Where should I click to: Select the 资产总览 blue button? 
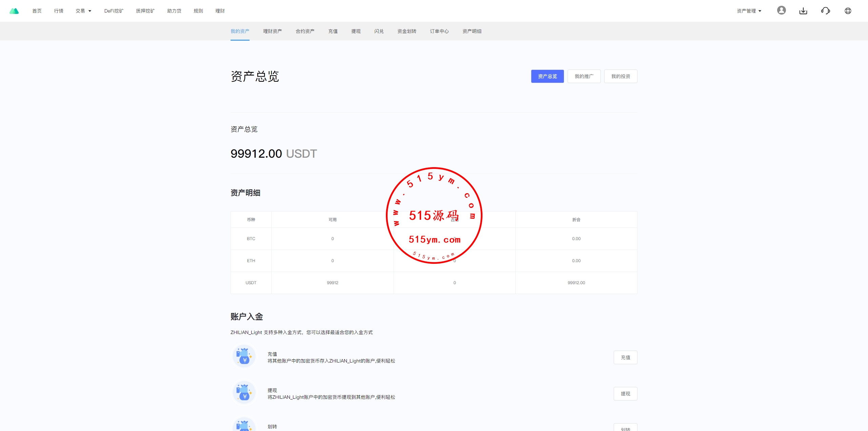click(x=547, y=76)
